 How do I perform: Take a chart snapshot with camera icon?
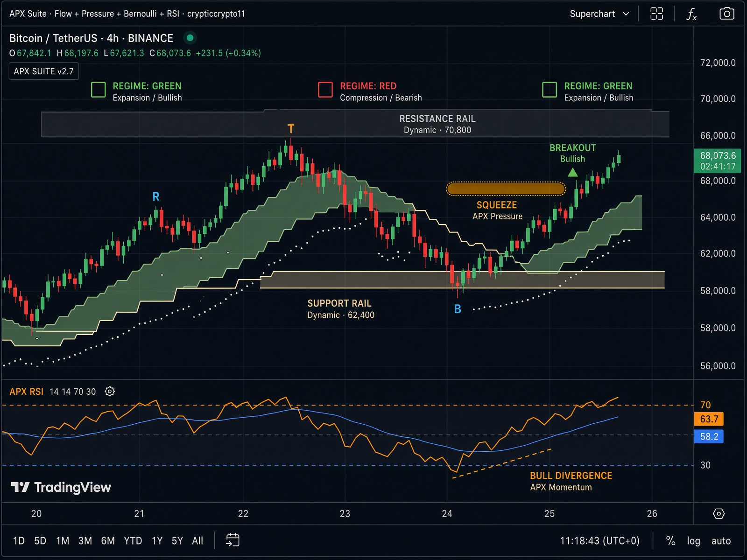(x=726, y=14)
